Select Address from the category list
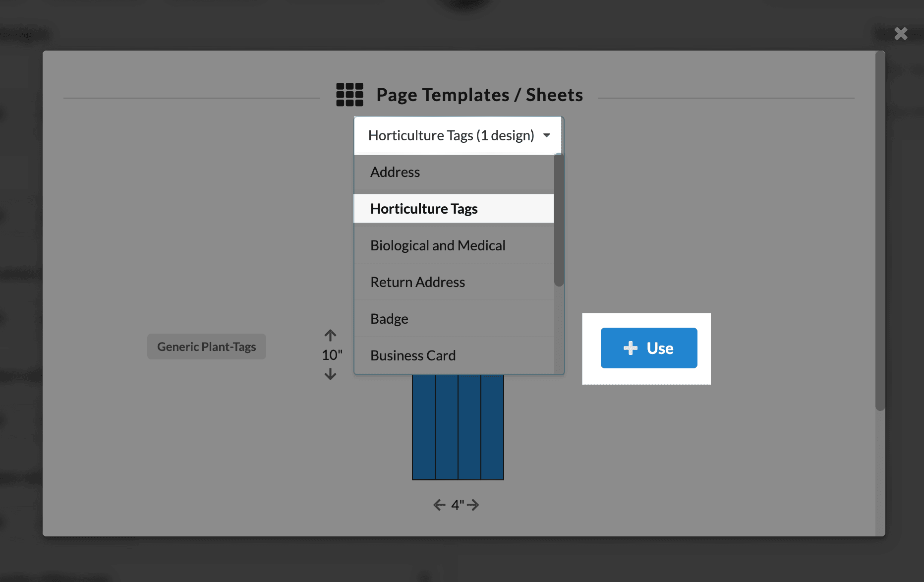The height and width of the screenshot is (582, 924). pos(395,172)
